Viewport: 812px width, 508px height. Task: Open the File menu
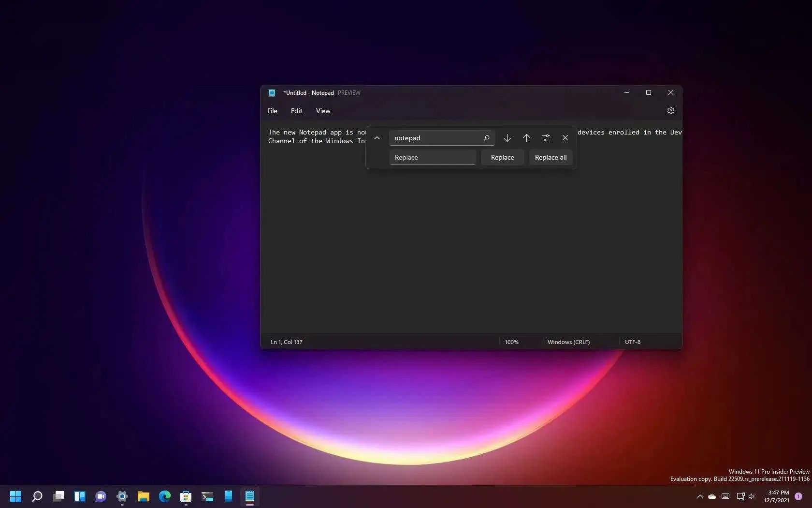coord(272,111)
